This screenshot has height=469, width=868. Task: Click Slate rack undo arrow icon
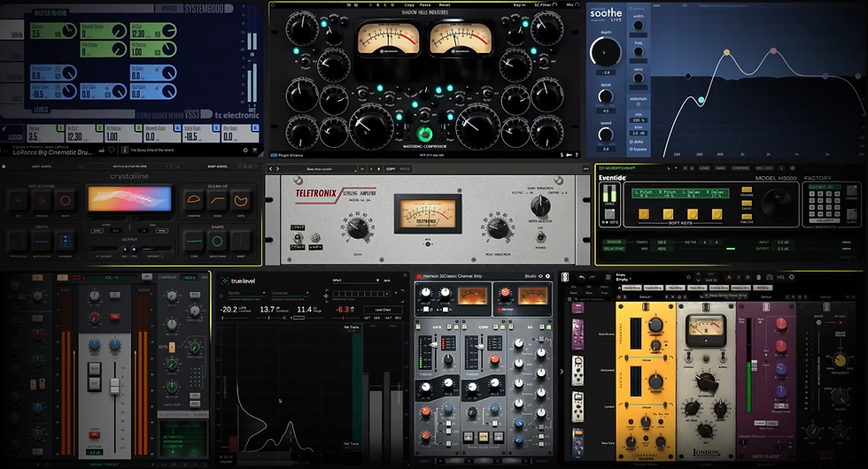point(582,277)
